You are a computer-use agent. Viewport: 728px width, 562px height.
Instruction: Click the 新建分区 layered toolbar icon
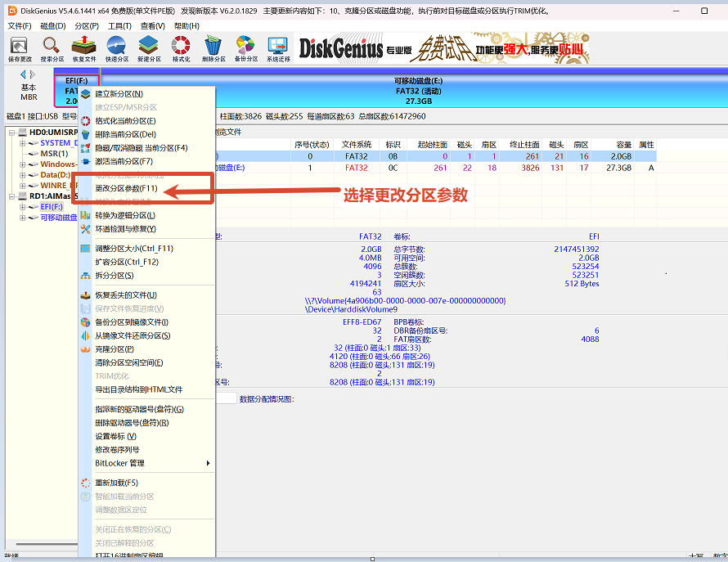point(149,49)
